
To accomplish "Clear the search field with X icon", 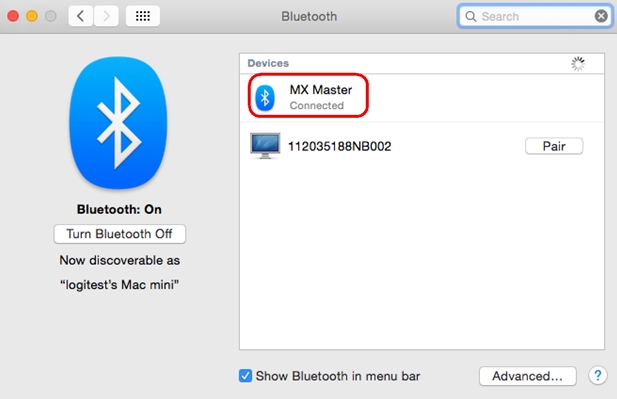I will [x=601, y=16].
